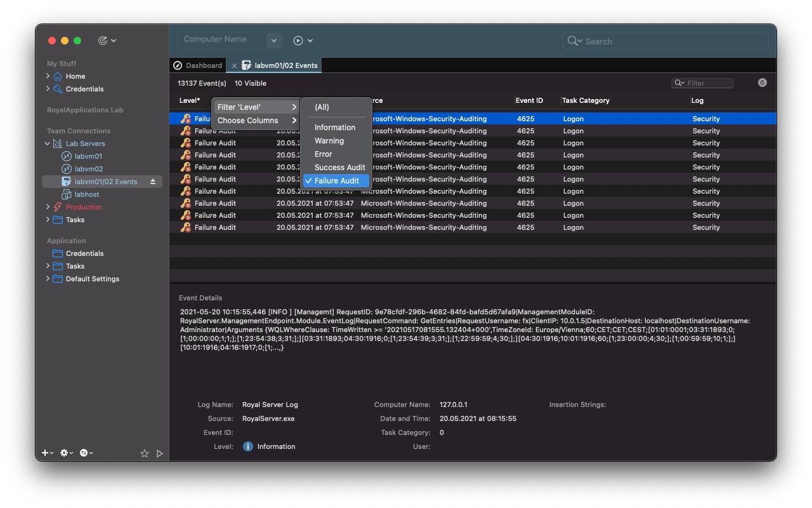The width and height of the screenshot is (812, 508).
Task: Open the Computer Name dropdown arrow
Action: click(x=273, y=40)
